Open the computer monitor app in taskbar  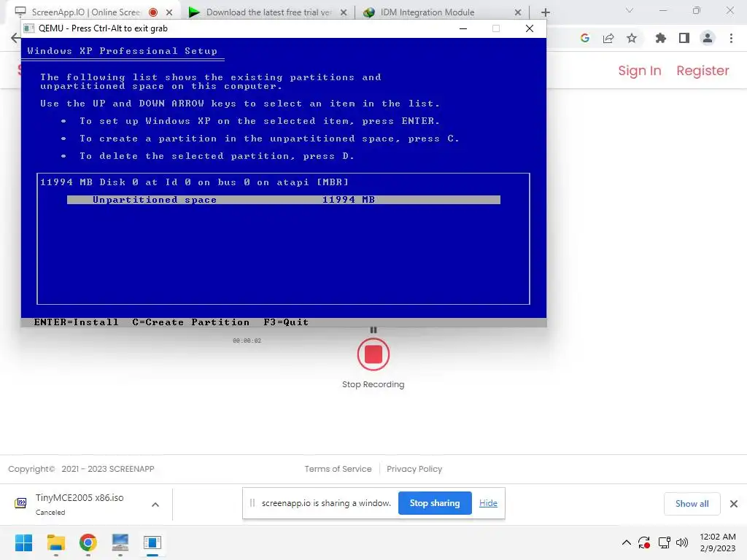(x=120, y=542)
